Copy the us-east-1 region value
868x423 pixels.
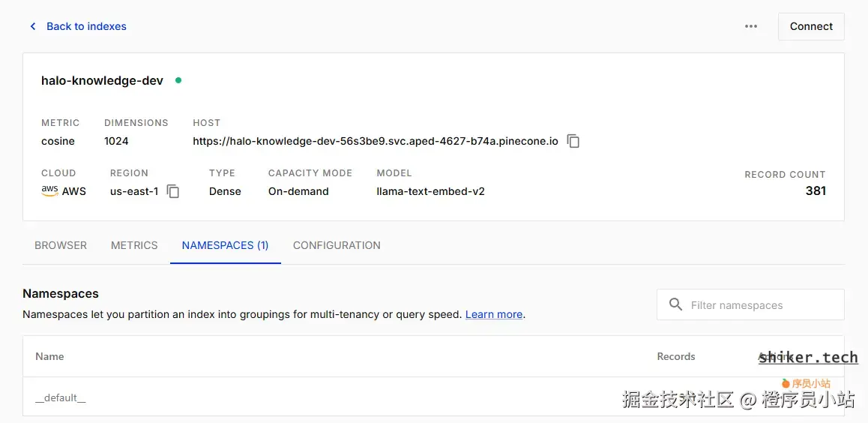click(173, 191)
